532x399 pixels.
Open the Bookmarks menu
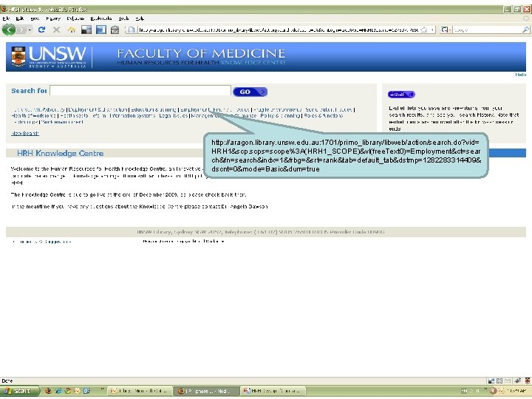101,18
